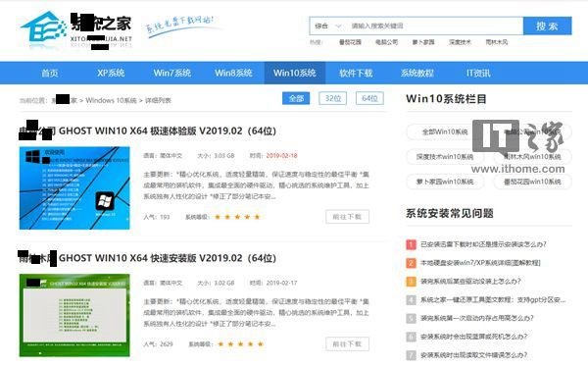Open the 萝卜家园win10系统 sidebar category
588x367 pixels.
445,182
